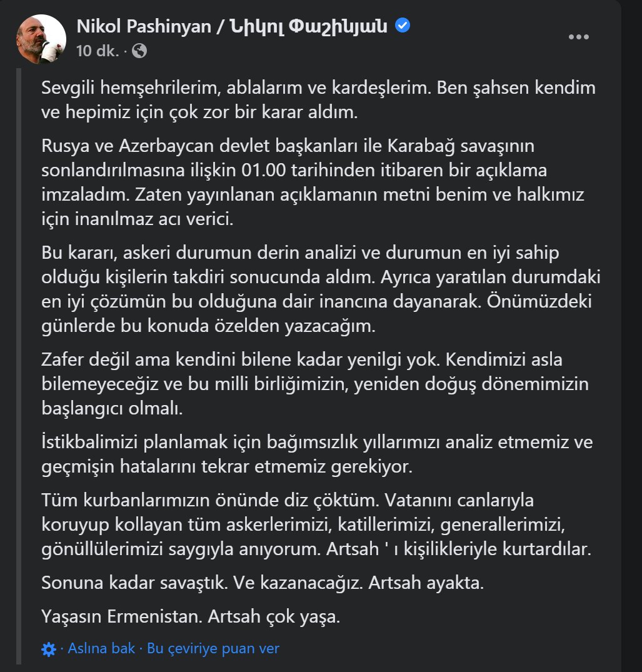Click the globe public-audience icon

139,51
